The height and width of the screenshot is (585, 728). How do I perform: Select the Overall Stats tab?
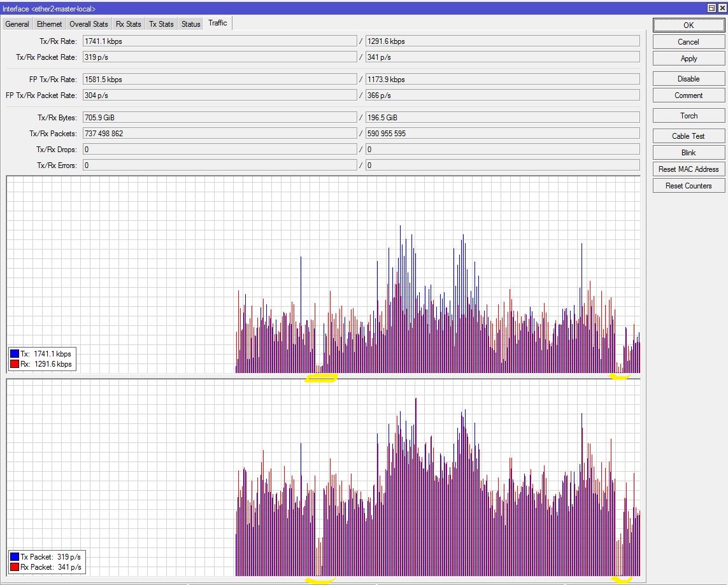click(89, 24)
